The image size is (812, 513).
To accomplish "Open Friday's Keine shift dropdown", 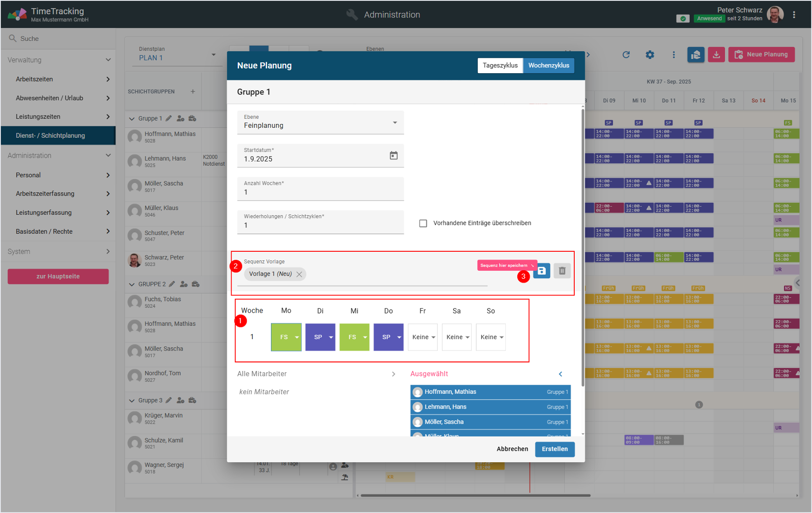I will coord(423,337).
